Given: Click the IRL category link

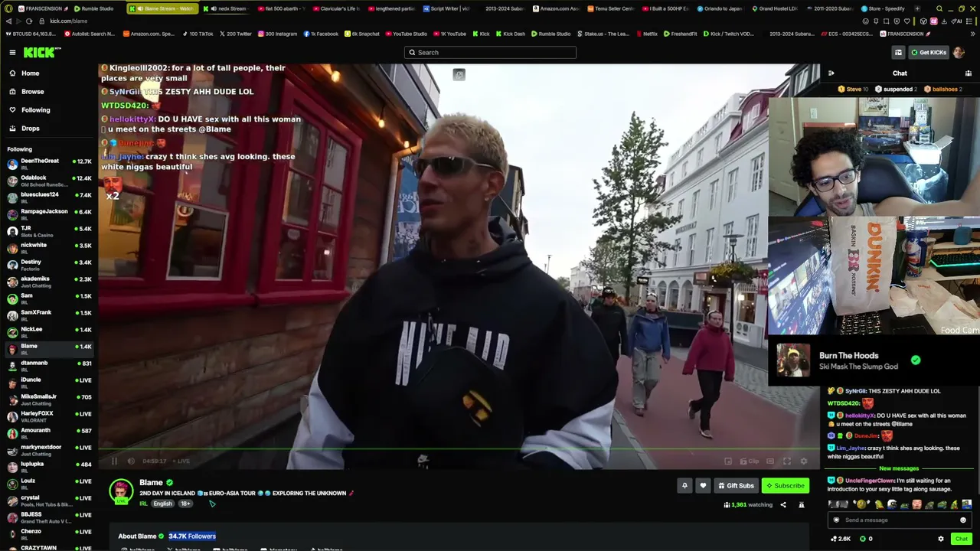Looking at the screenshot, I should click(144, 504).
